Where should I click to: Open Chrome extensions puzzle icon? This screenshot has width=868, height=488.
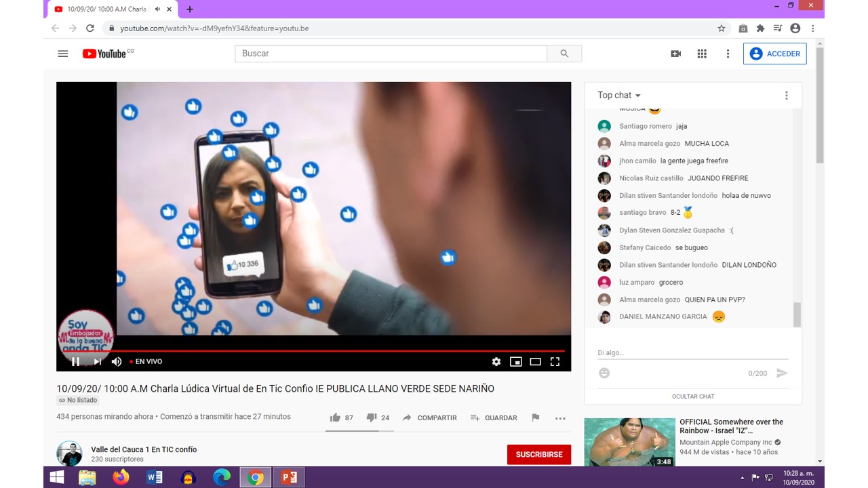coord(760,28)
